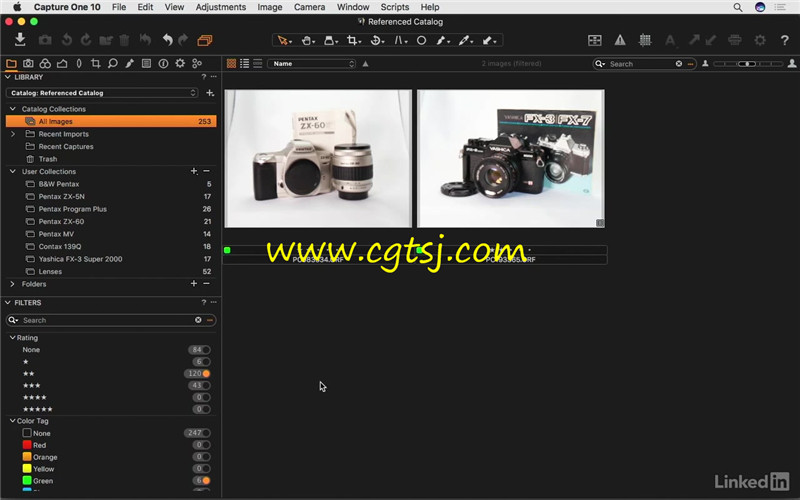Select the Spot Removal circle tool
800x500 pixels.
[421, 40]
